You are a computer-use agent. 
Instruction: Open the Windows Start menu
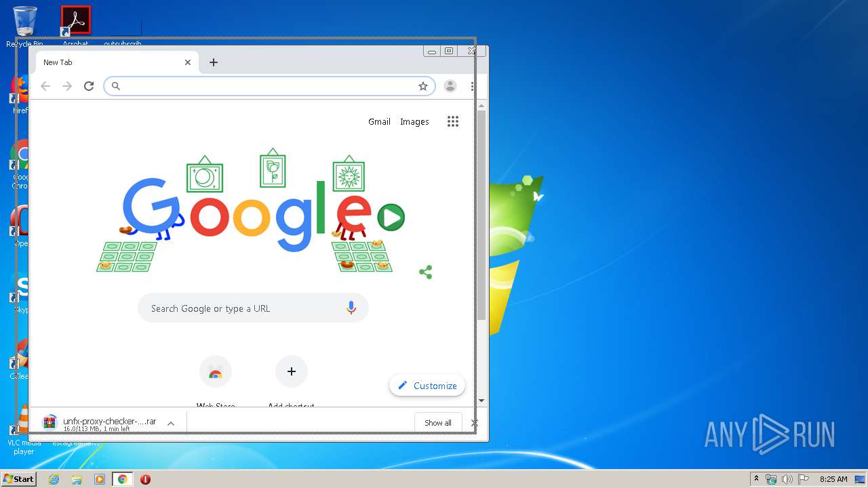pos(18,479)
